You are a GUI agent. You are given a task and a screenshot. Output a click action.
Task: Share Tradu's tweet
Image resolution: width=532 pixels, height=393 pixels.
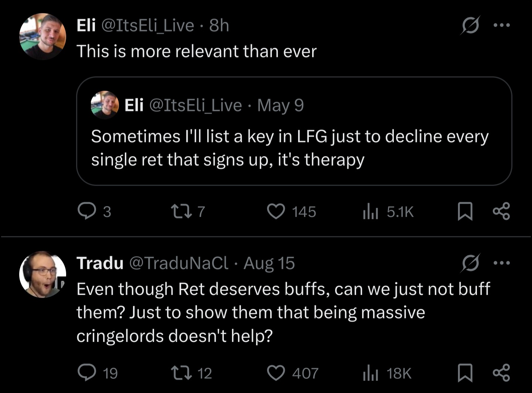(501, 372)
